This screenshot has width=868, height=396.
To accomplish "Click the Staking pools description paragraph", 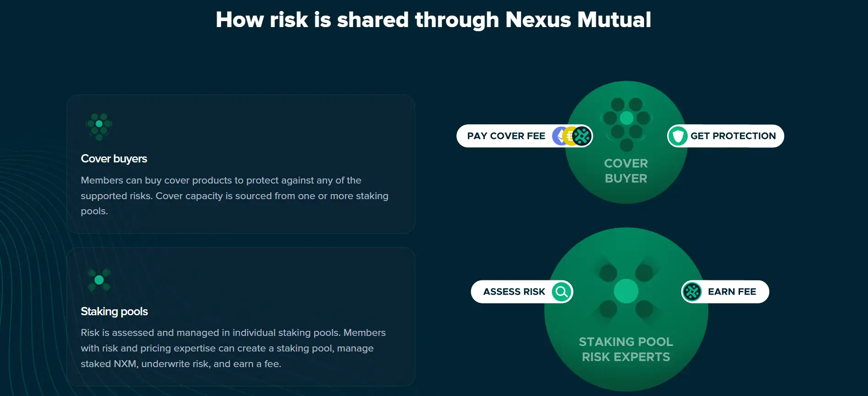I will 234,348.
